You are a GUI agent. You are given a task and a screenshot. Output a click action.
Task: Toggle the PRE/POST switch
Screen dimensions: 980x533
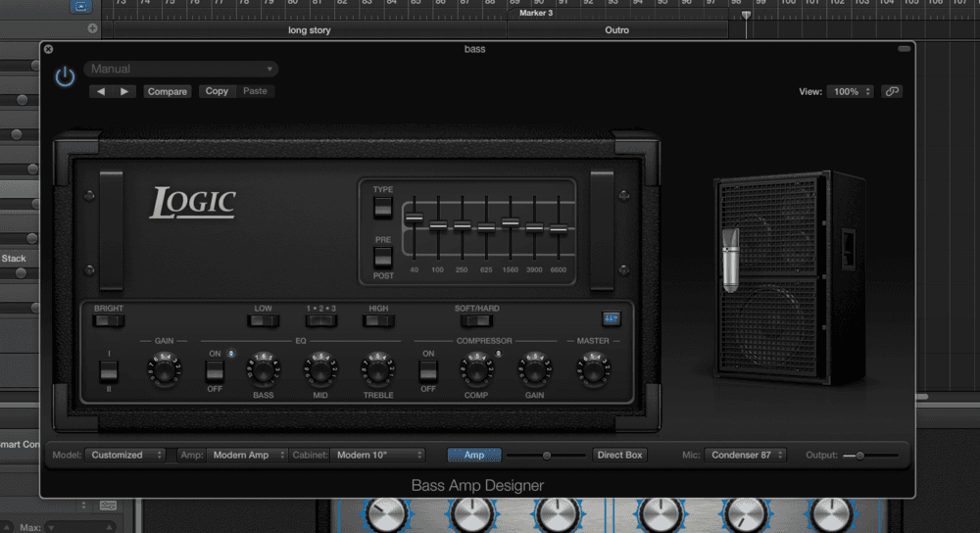[382, 258]
